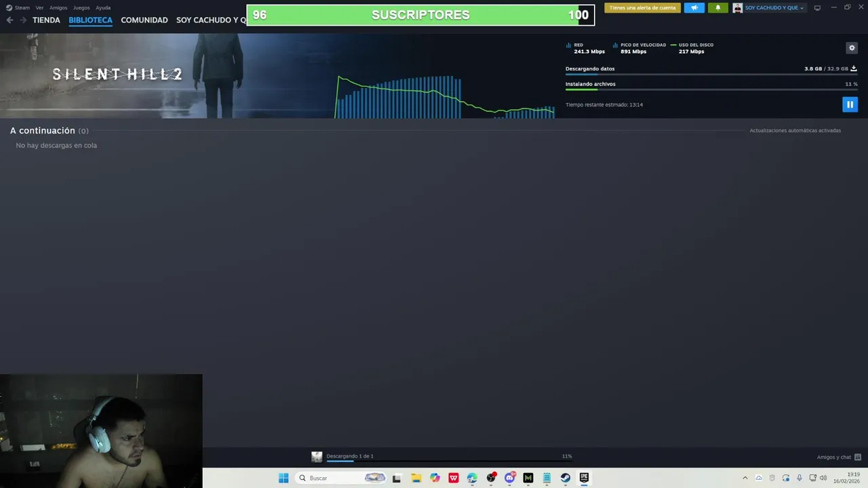Open the Windows Start menu
This screenshot has width=868, height=488.
pyautogui.click(x=283, y=478)
